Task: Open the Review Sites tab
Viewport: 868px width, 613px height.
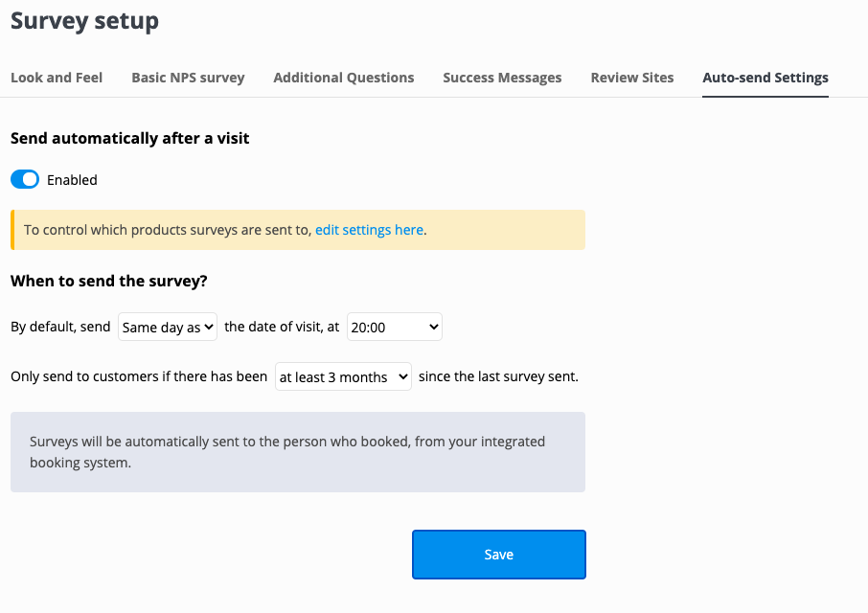Action: click(x=632, y=78)
